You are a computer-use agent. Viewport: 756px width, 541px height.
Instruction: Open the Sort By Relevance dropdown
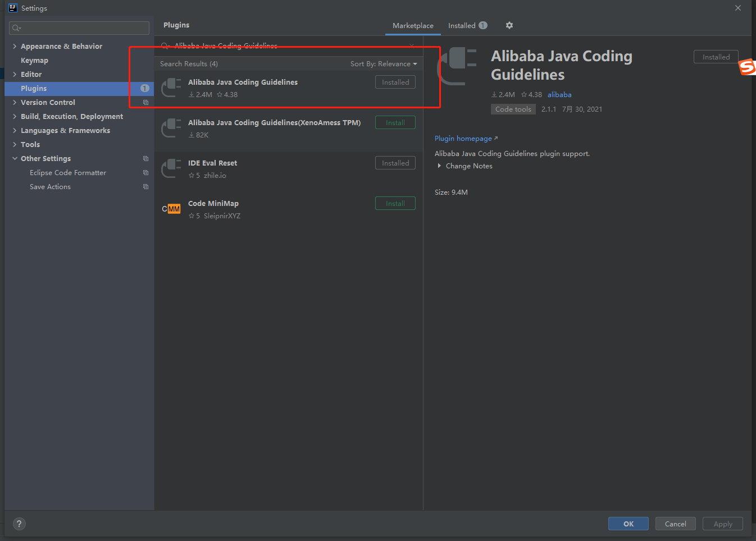[x=384, y=64]
